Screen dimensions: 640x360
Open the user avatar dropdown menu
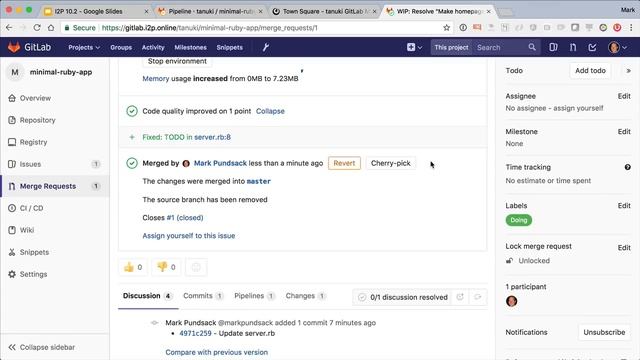[618, 47]
